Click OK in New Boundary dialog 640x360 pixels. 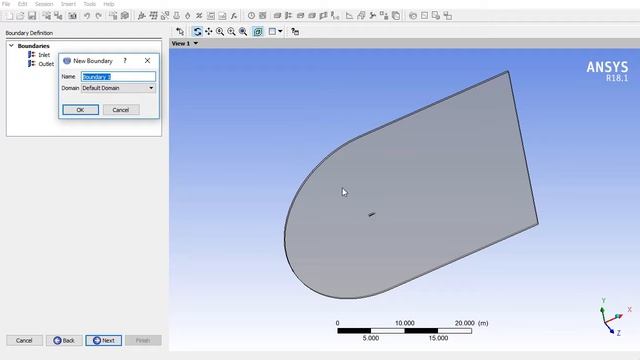pyautogui.click(x=80, y=110)
